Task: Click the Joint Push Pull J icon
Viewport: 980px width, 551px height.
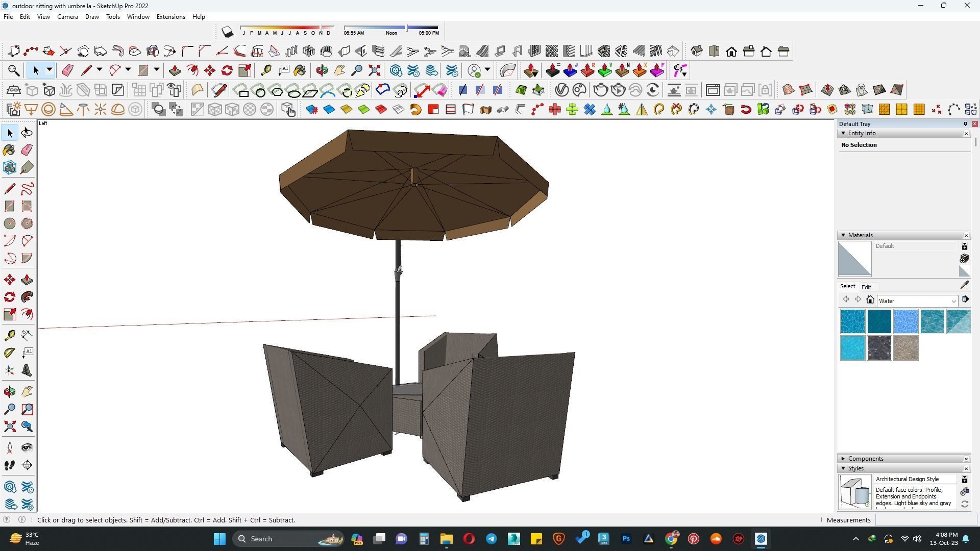Action: pyautogui.click(x=570, y=70)
